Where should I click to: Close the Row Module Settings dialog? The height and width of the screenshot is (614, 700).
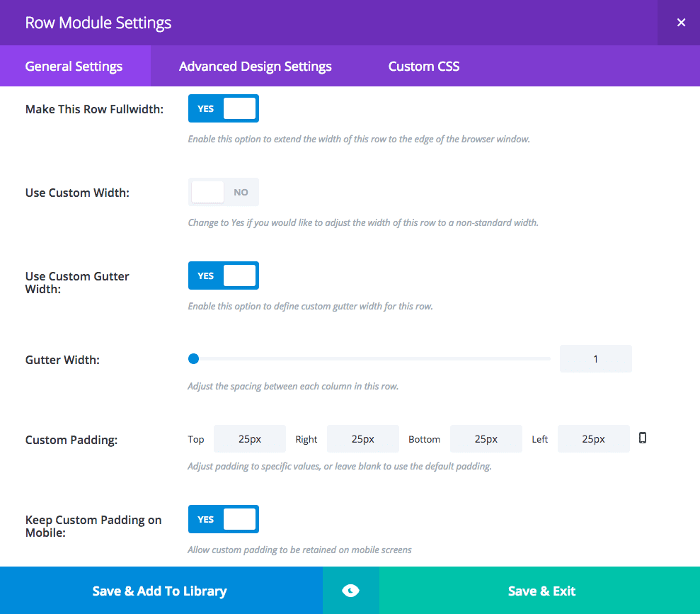point(681,23)
